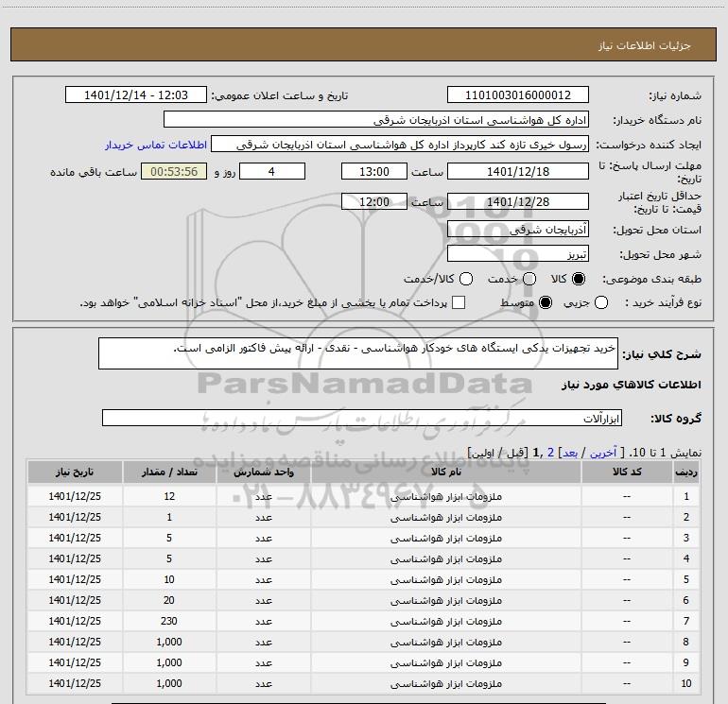Click the buyer organization name field
The width and height of the screenshot is (728, 704).
click(x=376, y=120)
